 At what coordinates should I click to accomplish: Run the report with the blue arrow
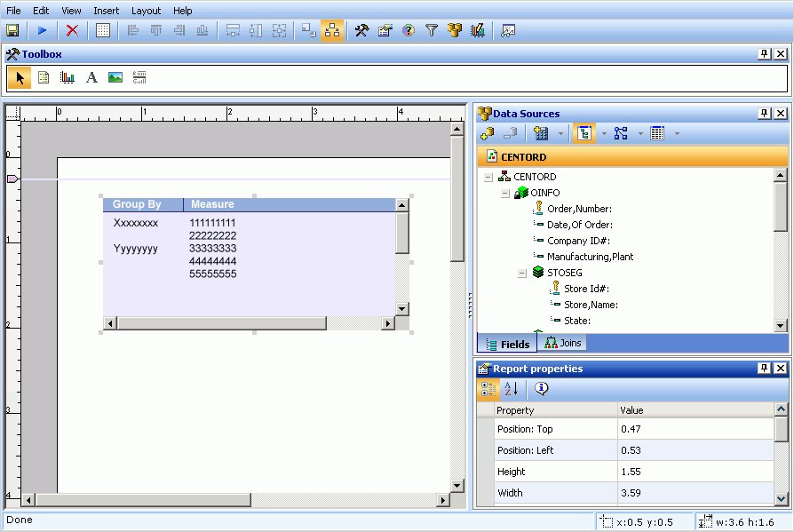click(42, 30)
